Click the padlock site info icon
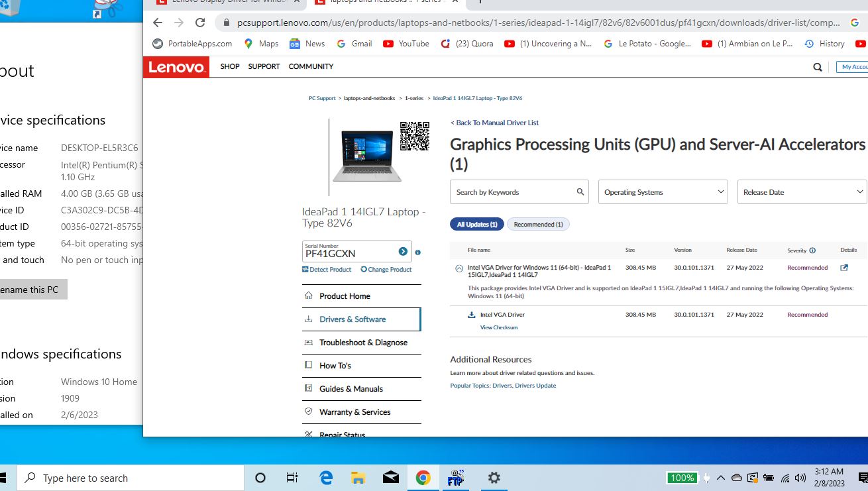This screenshot has width=868, height=491. coord(226,23)
